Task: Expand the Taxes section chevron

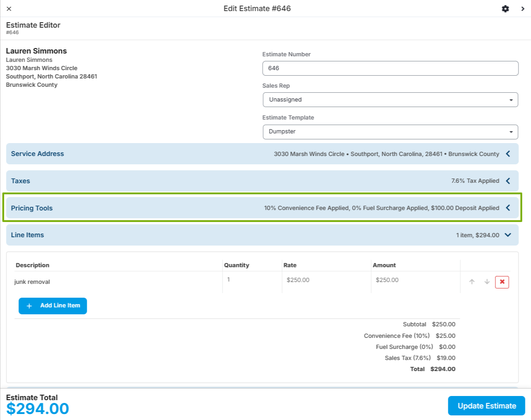Action: [508, 181]
